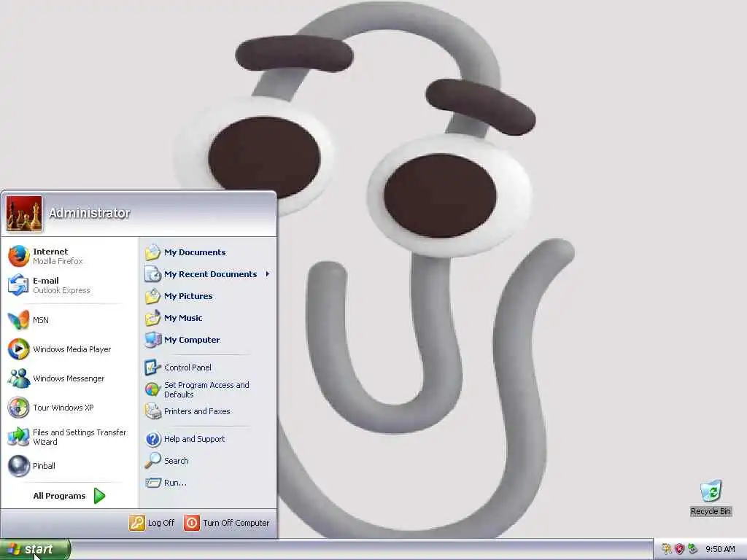The image size is (747, 560).
Task: Click Files and Settings Transfer Wizard label
Action: click(80, 437)
